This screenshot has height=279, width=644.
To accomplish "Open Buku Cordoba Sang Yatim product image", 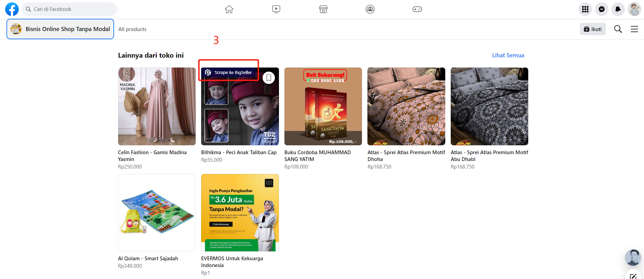I will (323, 106).
